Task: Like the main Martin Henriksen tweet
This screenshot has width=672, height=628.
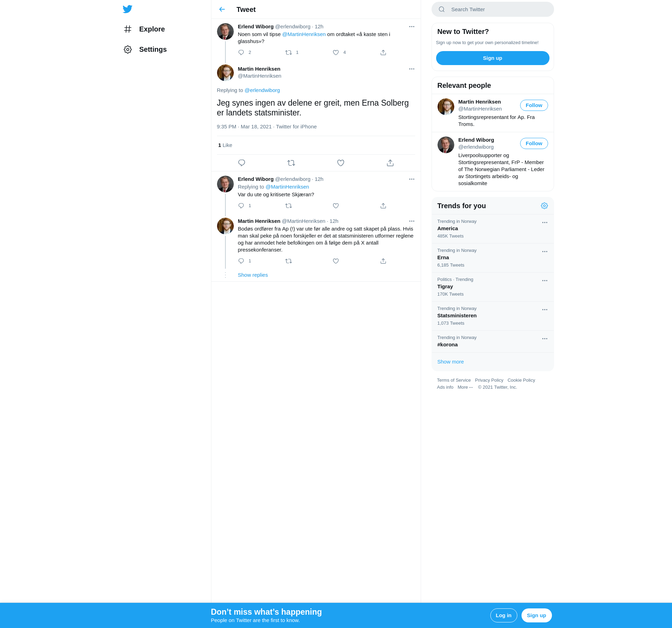Action: click(341, 163)
